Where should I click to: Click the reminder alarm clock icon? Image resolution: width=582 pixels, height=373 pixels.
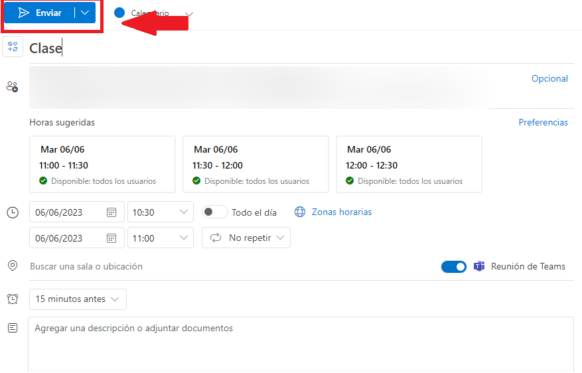(x=13, y=299)
